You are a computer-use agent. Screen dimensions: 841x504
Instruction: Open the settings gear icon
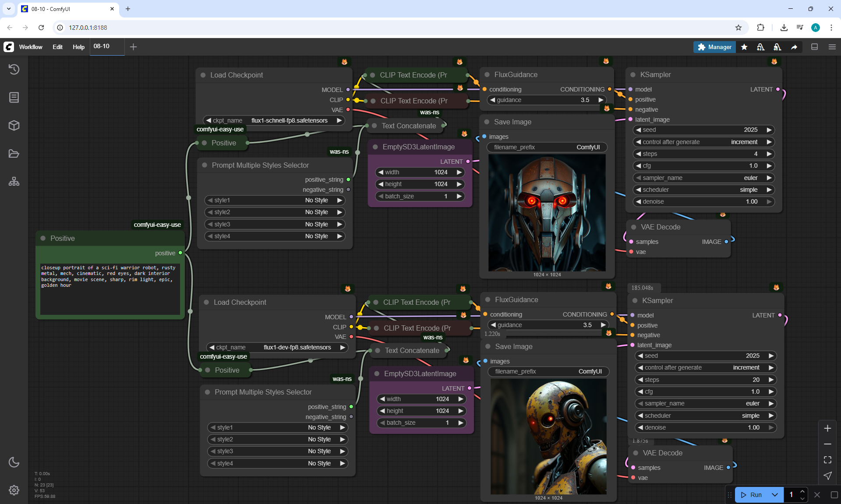pyautogui.click(x=14, y=490)
